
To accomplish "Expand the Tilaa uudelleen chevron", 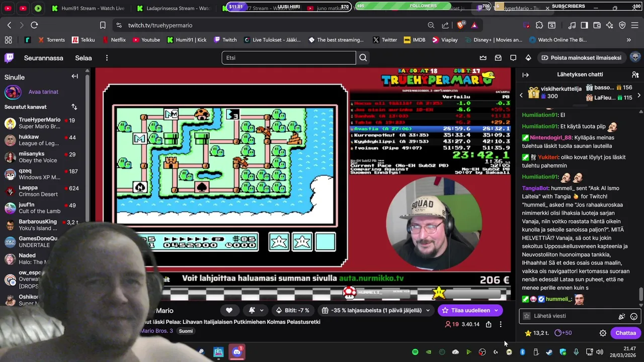I will click(496, 310).
